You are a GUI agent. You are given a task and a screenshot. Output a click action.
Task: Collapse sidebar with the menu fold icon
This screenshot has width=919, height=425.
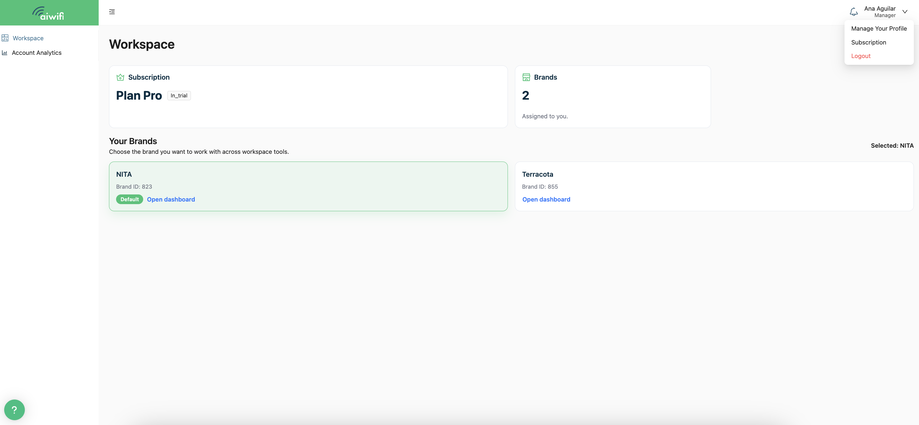pyautogui.click(x=112, y=12)
